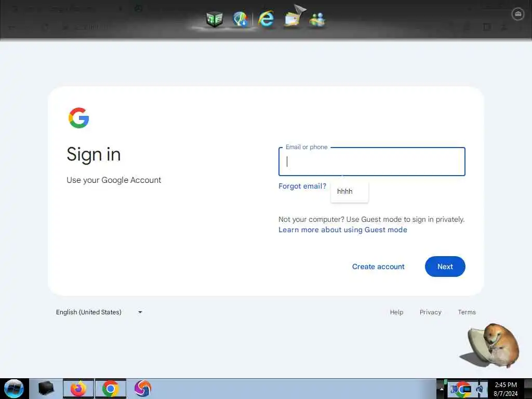Click the volume icon in system tray

pyautogui.click(x=480, y=389)
